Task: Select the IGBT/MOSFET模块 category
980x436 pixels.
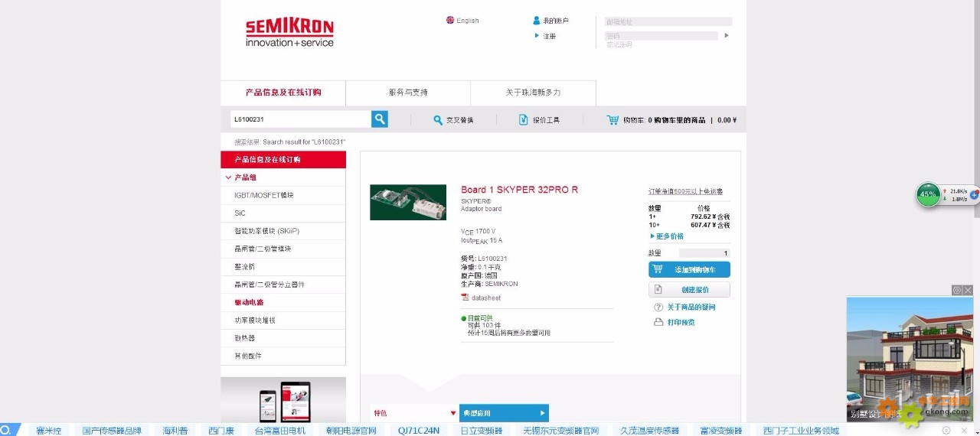Action: coord(283,195)
